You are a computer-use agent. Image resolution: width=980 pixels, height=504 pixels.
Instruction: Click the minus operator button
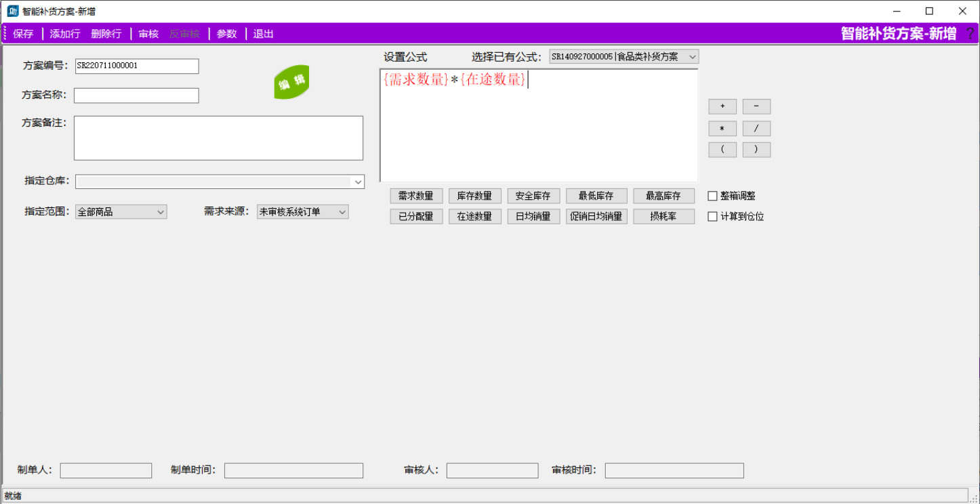756,106
